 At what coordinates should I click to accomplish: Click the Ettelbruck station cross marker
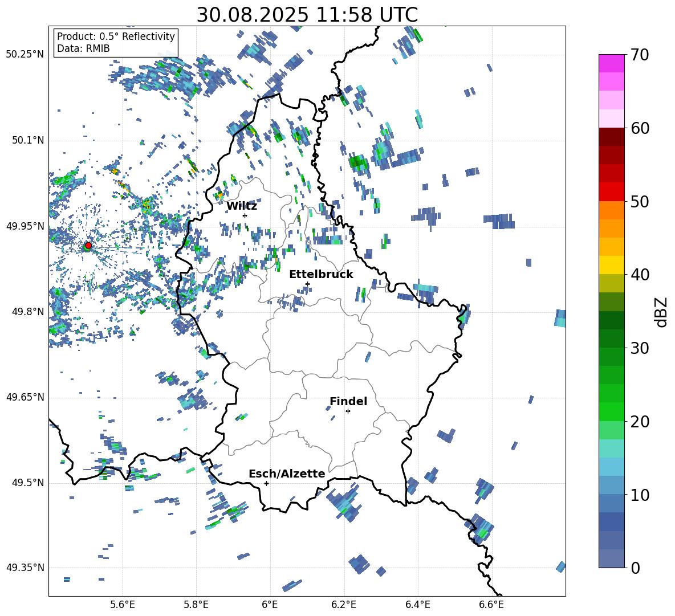click(307, 284)
